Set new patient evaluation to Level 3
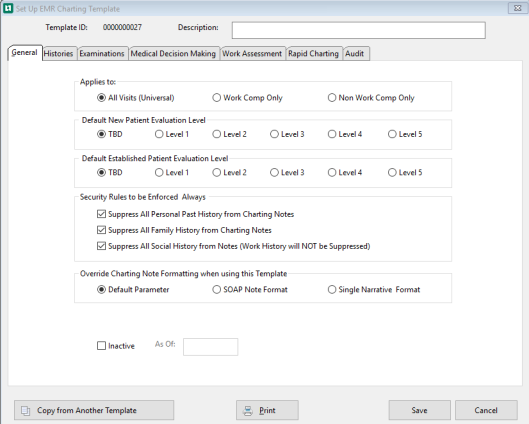This screenshot has height=424, width=529. [x=274, y=134]
